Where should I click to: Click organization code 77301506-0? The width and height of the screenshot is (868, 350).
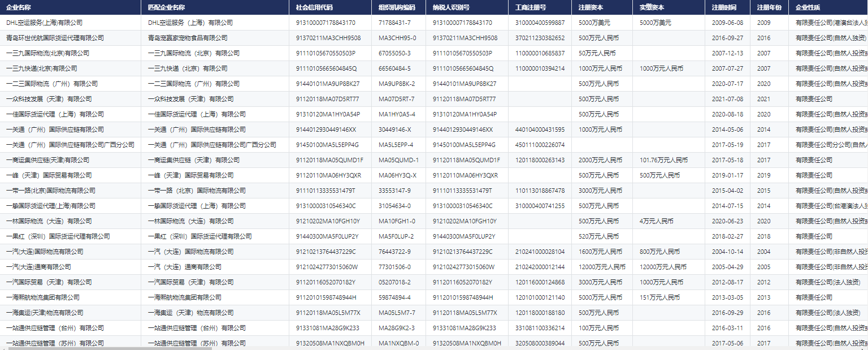tap(394, 267)
